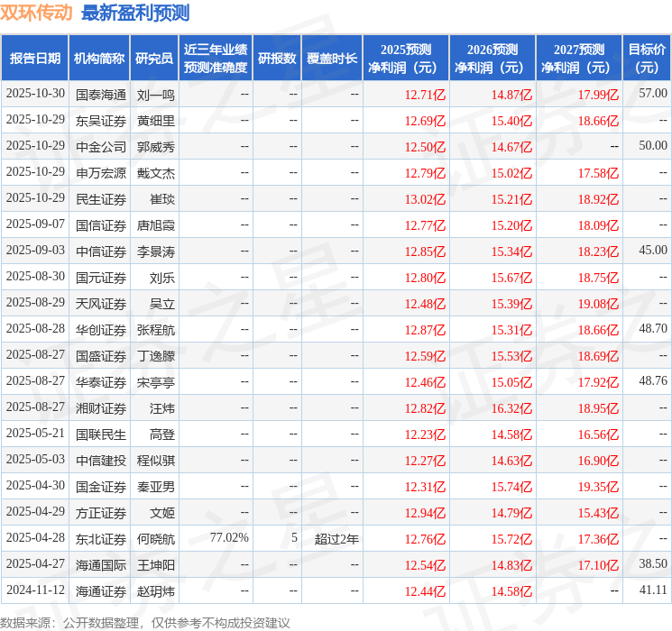Click the 2026预测净利润 header

(x=492, y=59)
